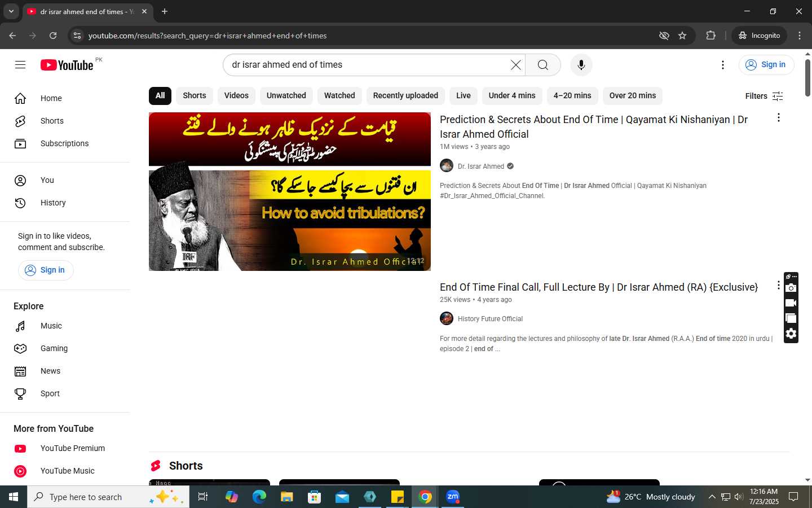Screen dimensions: 812x508
Task: Click the browser address bar URL
Action: (x=208, y=36)
